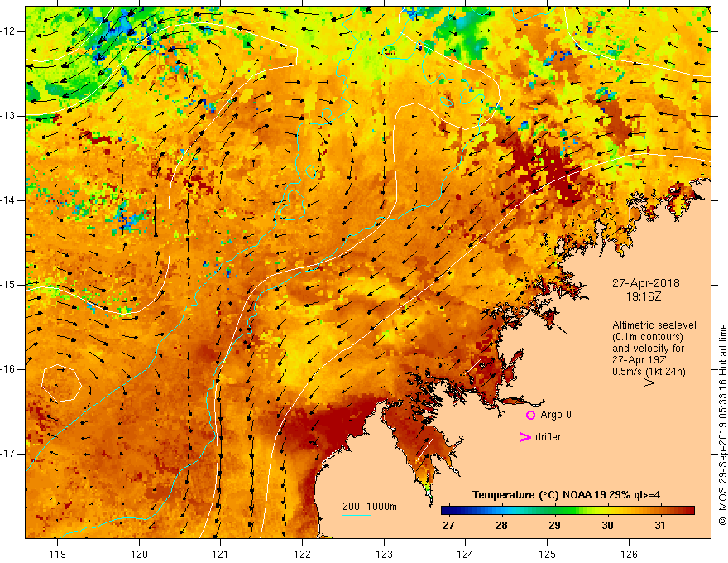The height and width of the screenshot is (563, 728).
Task: Click the longitude axis label 121
Action: (221, 554)
